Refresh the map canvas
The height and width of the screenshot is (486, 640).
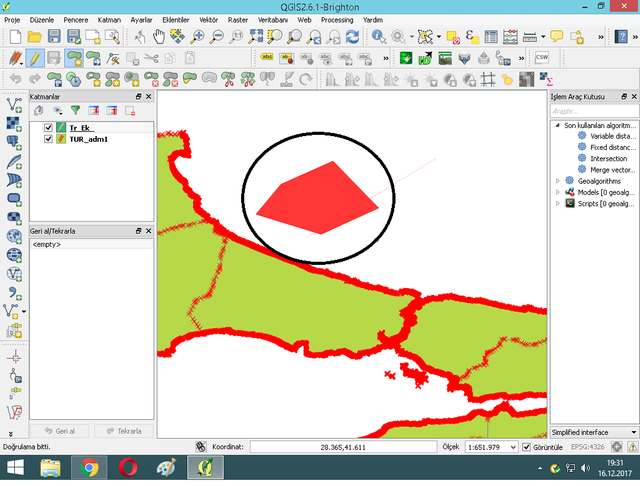tap(353, 37)
